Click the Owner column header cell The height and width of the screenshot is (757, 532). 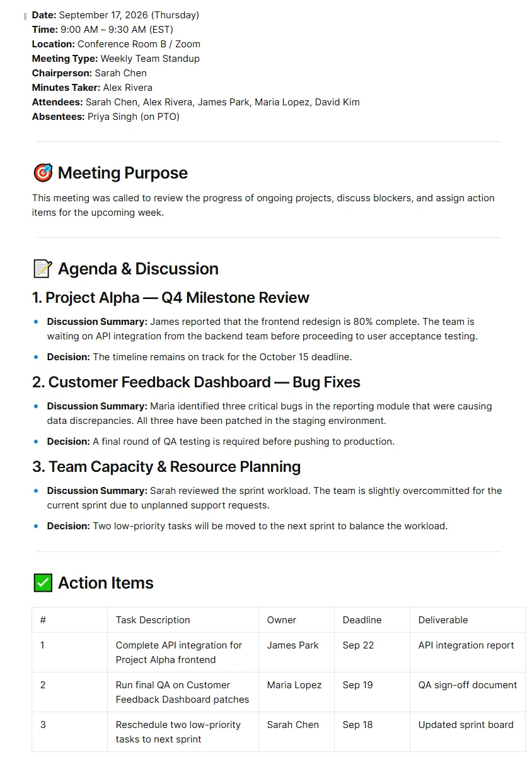296,620
